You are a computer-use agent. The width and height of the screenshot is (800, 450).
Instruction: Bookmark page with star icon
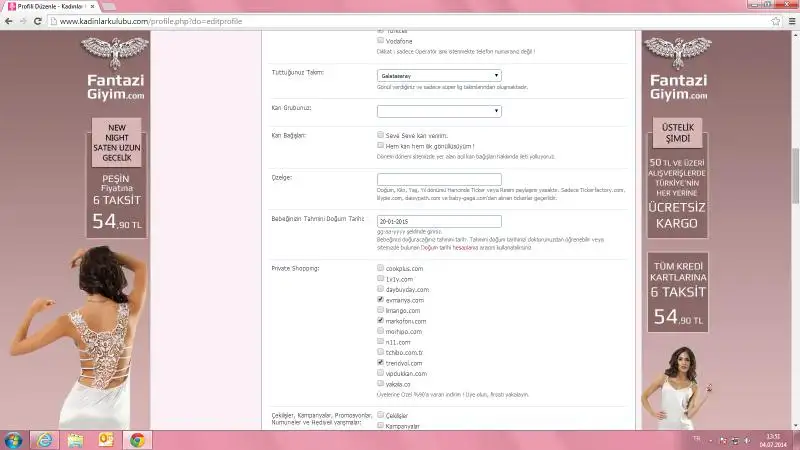click(776, 21)
